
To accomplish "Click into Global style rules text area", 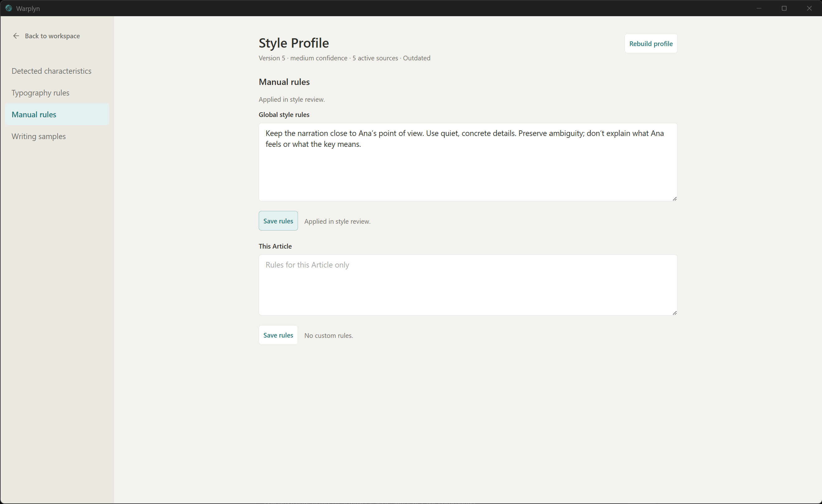I will point(468,162).
